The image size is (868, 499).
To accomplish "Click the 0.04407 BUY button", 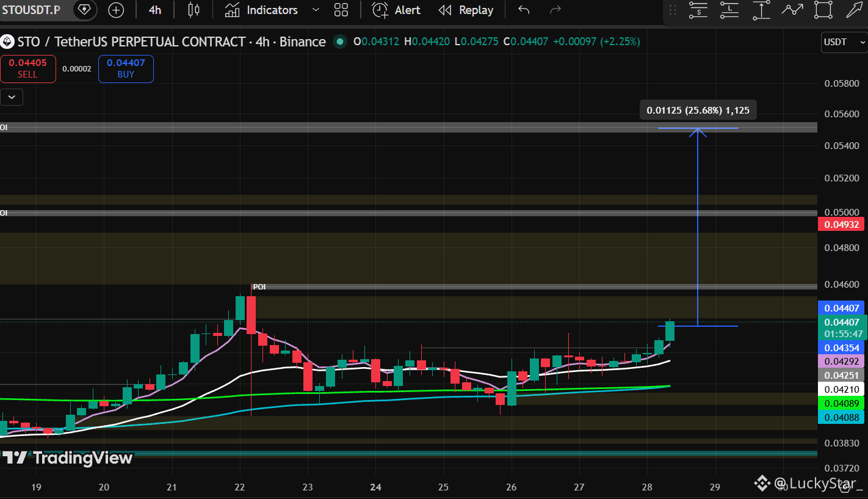I will [x=126, y=68].
